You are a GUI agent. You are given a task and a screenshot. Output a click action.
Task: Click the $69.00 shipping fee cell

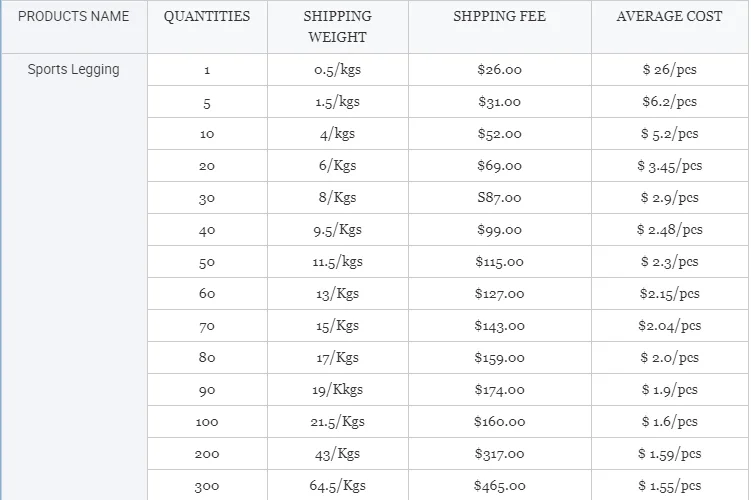pyautogui.click(x=499, y=166)
